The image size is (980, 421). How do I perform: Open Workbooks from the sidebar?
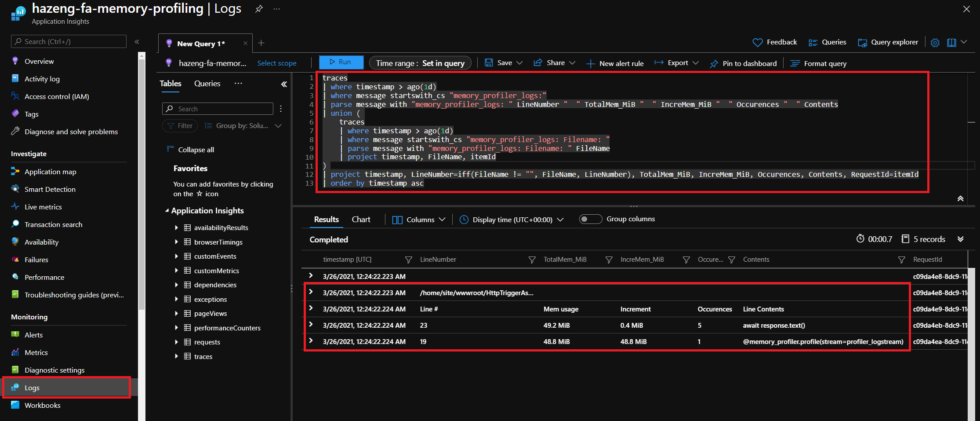pos(43,405)
